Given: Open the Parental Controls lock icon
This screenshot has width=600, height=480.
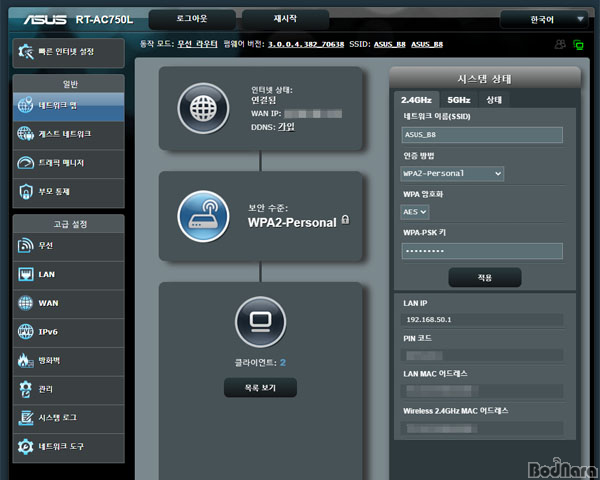Looking at the screenshot, I should (x=25, y=191).
